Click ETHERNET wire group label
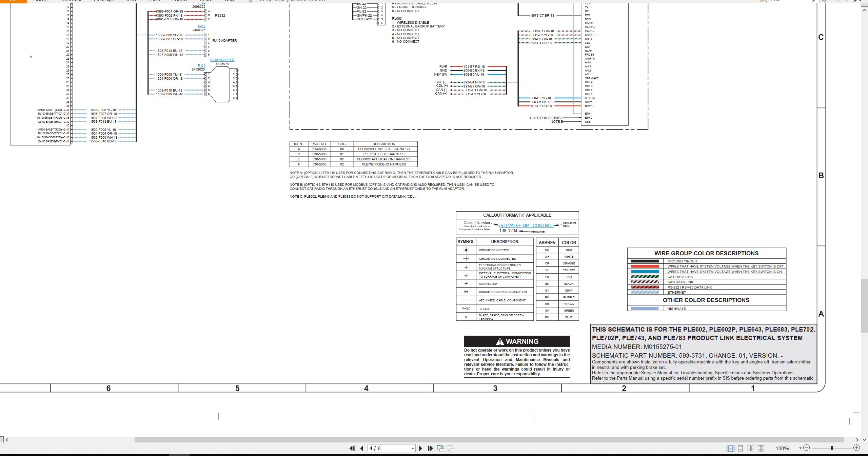The width and height of the screenshot is (868, 456). point(676,293)
